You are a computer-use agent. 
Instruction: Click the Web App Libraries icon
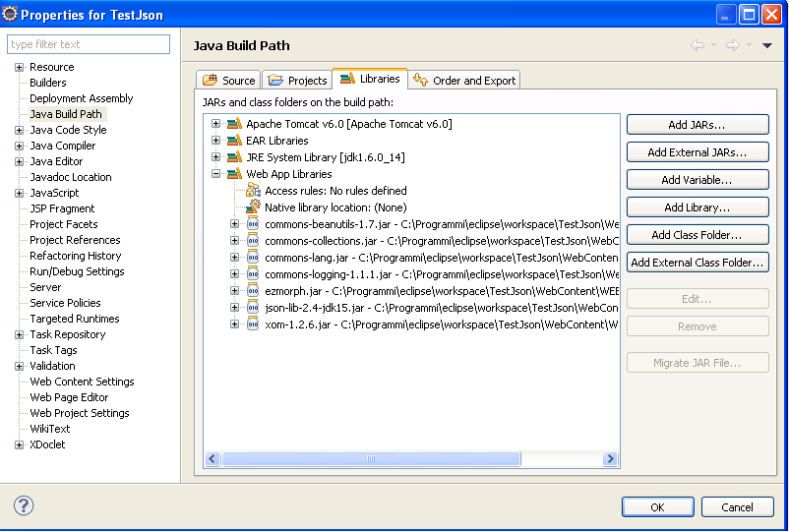click(234, 174)
